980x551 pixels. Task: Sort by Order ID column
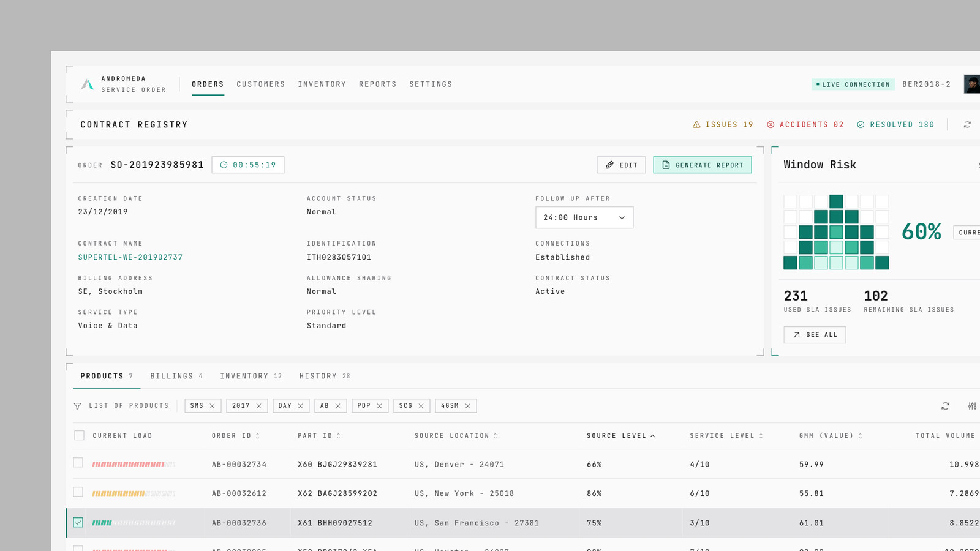(236, 436)
